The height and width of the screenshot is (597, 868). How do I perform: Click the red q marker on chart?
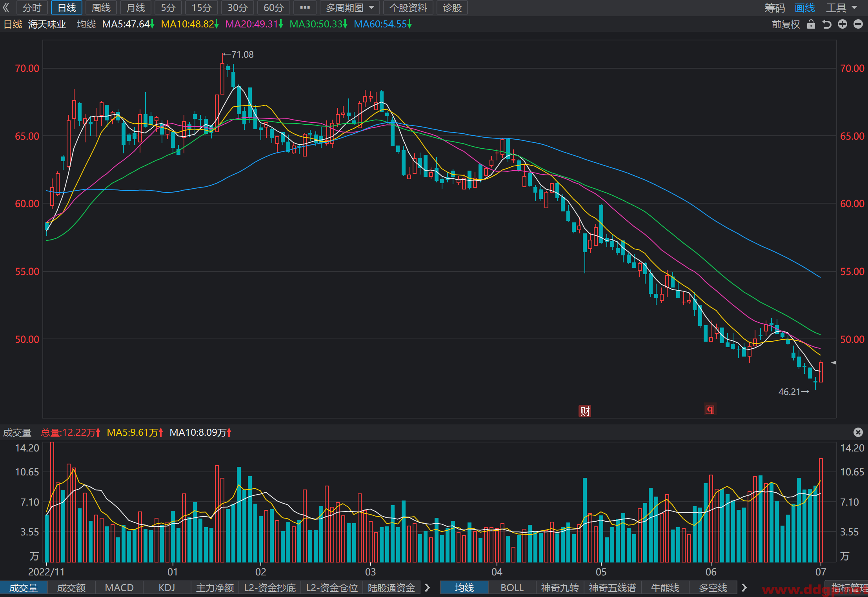(710, 410)
